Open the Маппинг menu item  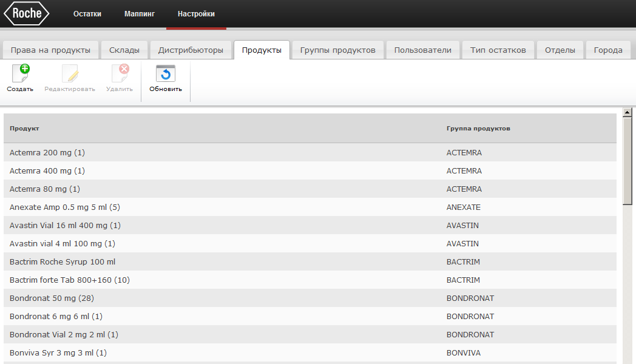click(x=140, y=14)
